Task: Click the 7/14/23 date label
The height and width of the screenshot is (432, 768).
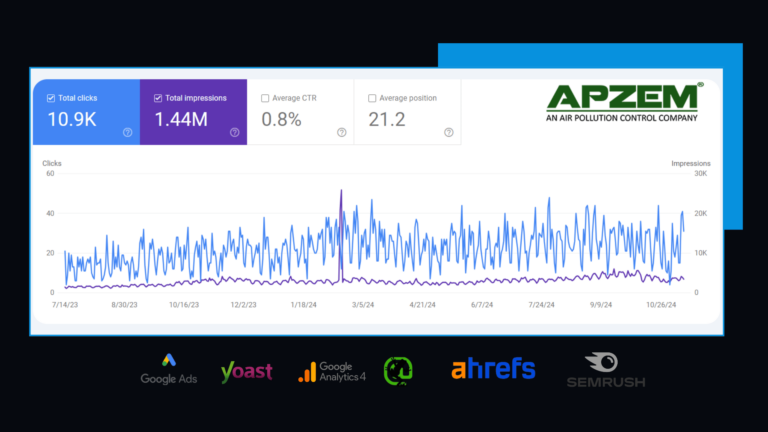Action: point(65,305)
